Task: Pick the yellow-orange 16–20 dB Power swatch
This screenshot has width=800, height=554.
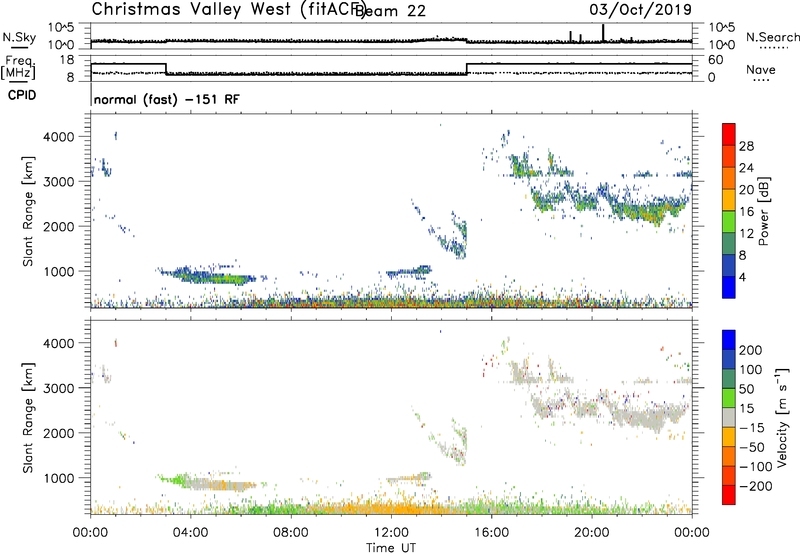Action: [729, 200]
